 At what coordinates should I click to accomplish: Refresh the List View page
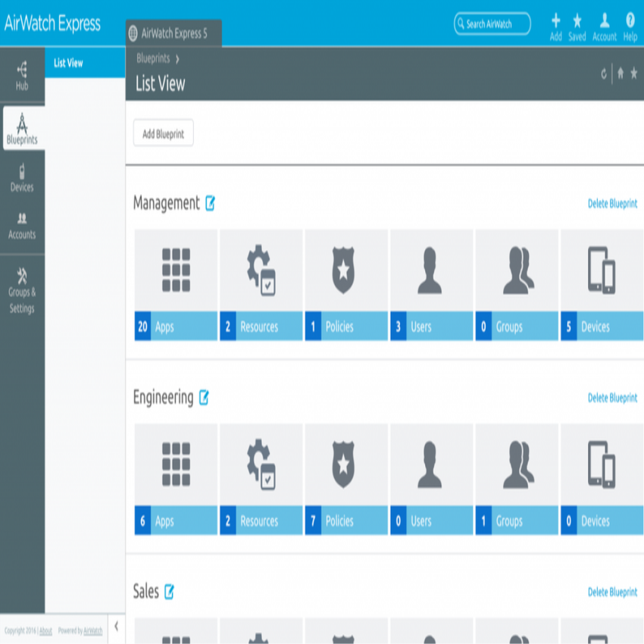point(602,75)
